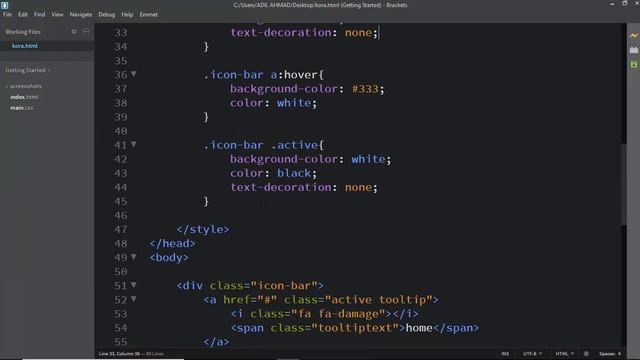This screenshot has width=640, height=360.
Task: Click the indent width value 4
Action: click(619, 354)
